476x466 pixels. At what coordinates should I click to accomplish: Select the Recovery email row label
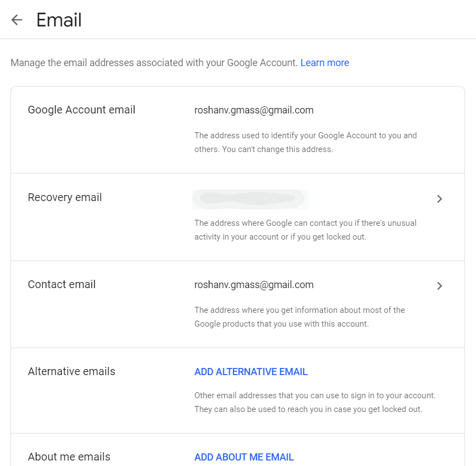65,197
